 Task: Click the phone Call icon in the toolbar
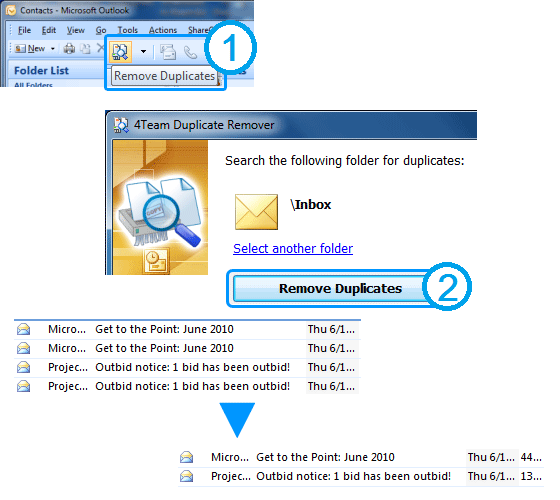pyautogui.click(x=190, y=52)
